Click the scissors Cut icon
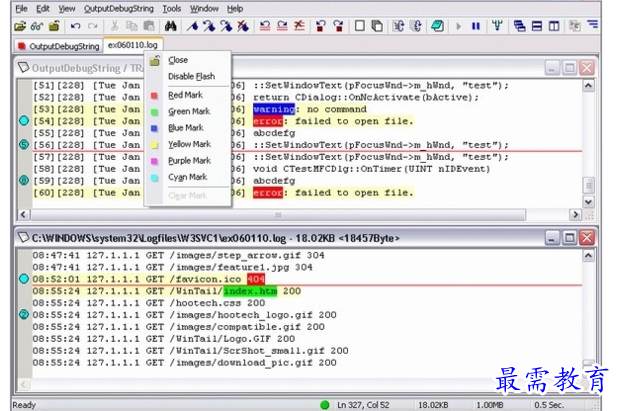 (x=115, y=26)
